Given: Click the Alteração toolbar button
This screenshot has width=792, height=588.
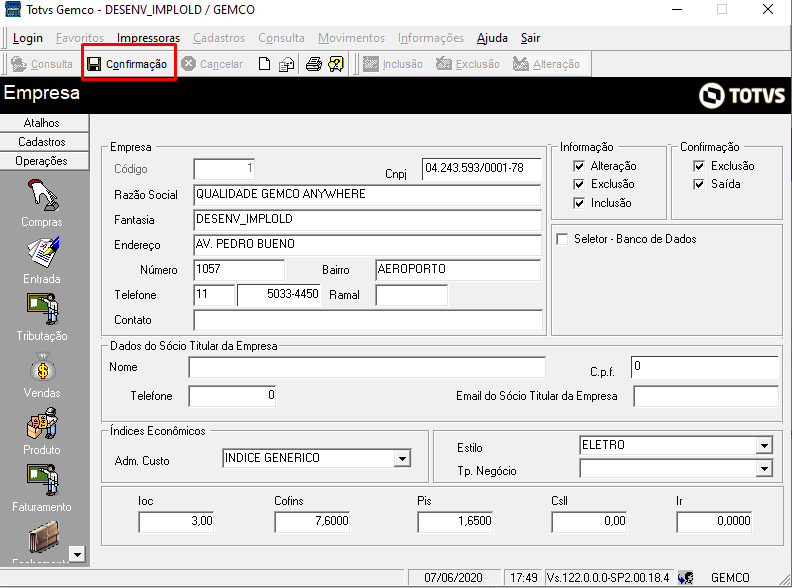Looking at the screenshot, I should tap(547, 64).
